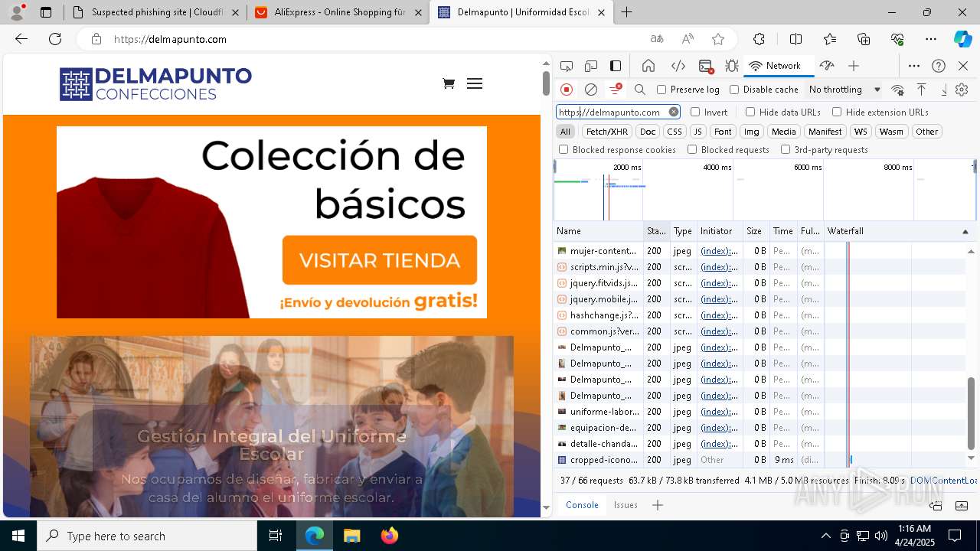
Task: Select the jquery.fitvids.js request row
Action: pos(760,283)
